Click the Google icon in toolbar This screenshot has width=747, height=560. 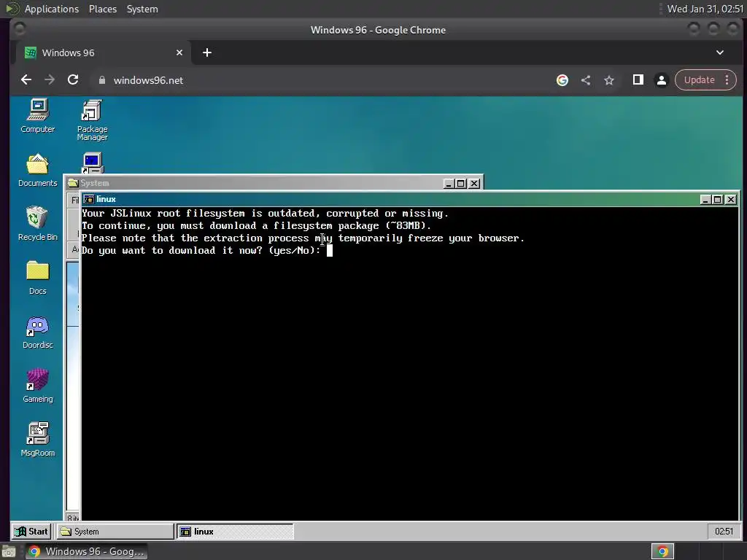562,80
